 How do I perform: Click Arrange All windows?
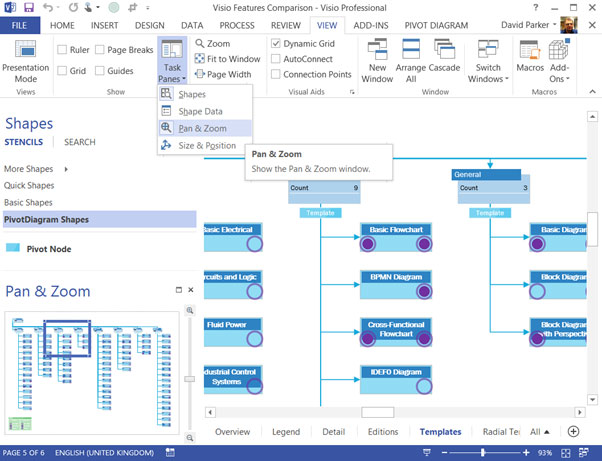click(411, 61)
